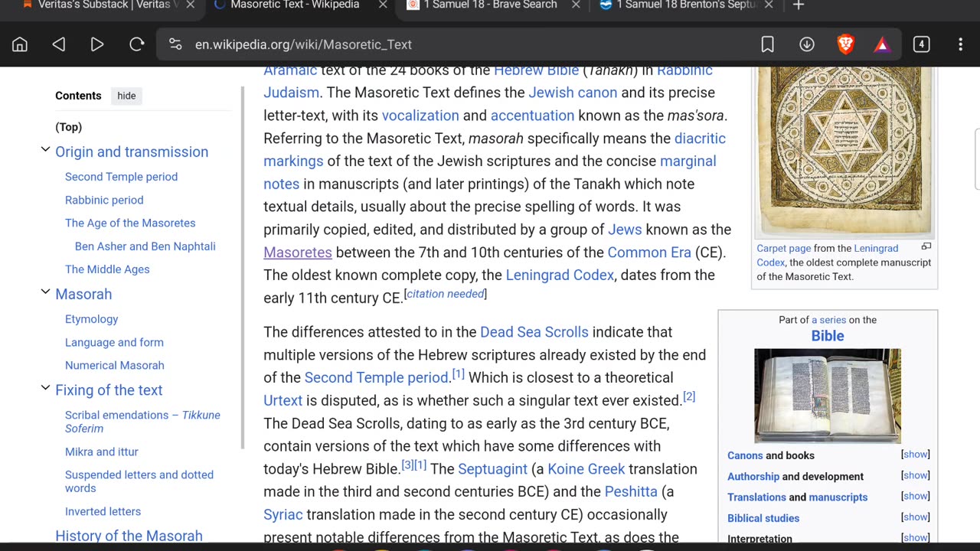Open the Peshitta link

pos(631,491)
